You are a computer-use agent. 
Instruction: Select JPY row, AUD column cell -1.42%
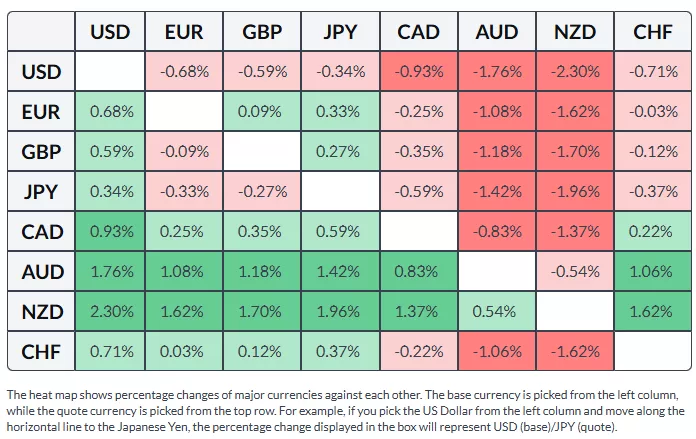[x=497, y=192]
